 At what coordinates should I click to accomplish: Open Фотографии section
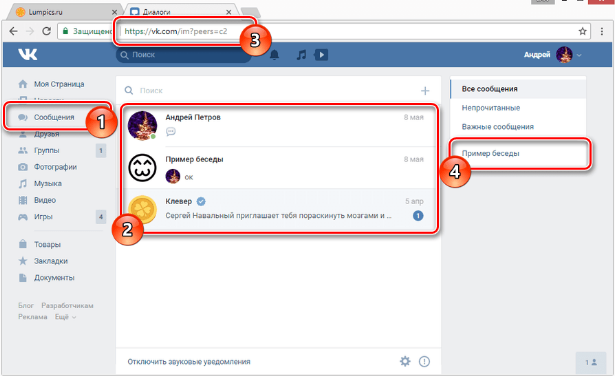[x=55, y=167]
